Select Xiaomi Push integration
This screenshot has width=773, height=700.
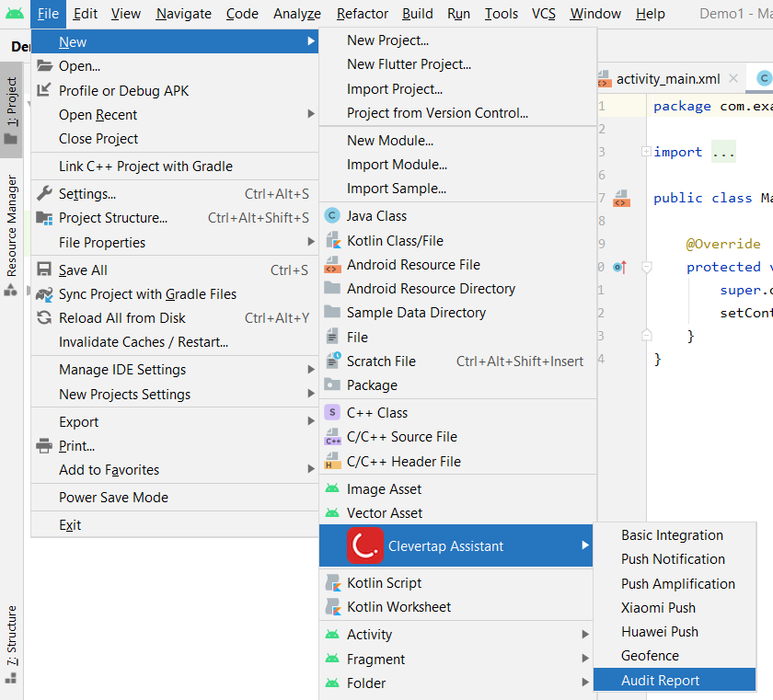click(674, 607)
